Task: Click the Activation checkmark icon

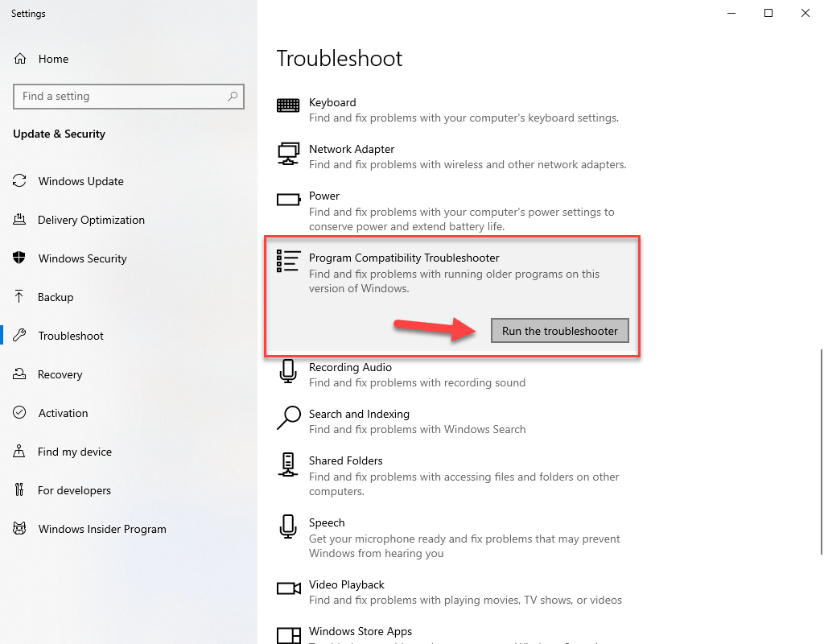Action: [x=19, y=413]
